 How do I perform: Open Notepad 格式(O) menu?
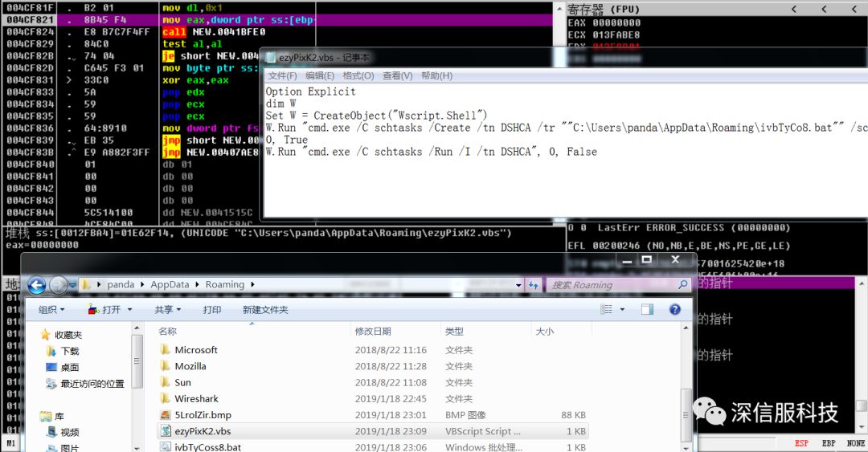point(358,75)
